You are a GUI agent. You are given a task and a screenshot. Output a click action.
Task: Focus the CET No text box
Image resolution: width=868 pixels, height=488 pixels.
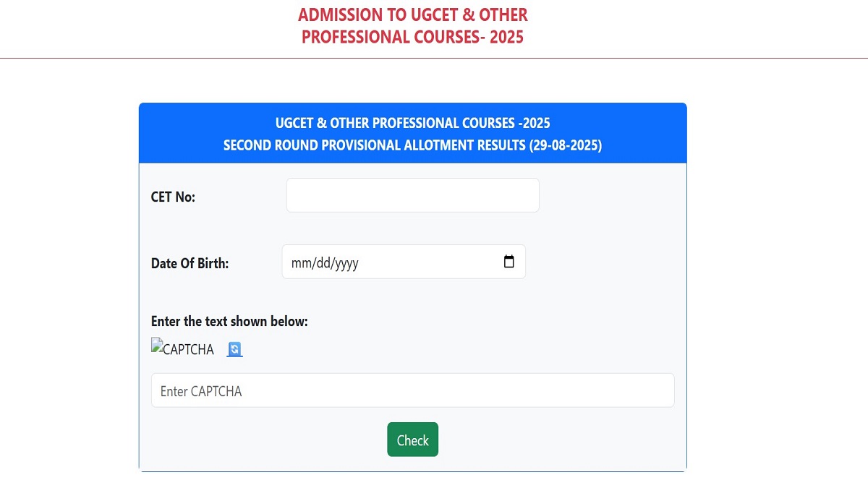pos(412,195)
